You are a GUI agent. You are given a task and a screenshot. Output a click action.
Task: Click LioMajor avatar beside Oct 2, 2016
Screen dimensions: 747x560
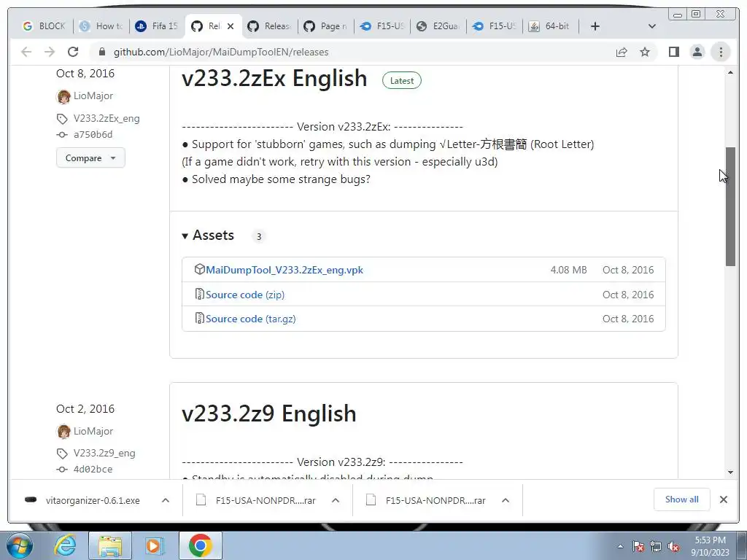[63, 432]
